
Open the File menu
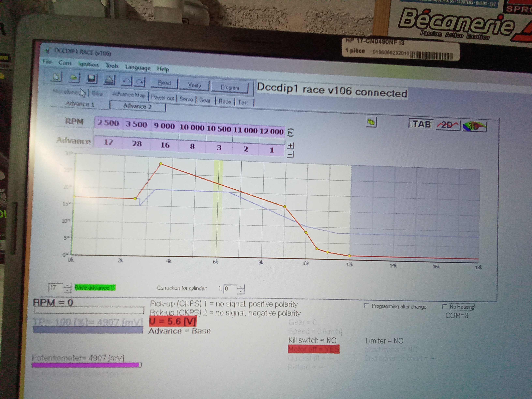47,62
